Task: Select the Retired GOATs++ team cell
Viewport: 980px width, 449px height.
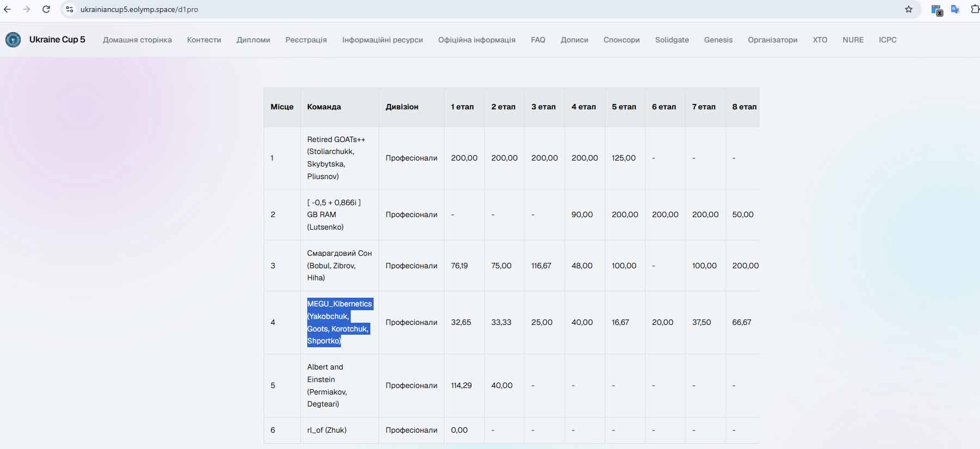Action: [x=339, y=158]
